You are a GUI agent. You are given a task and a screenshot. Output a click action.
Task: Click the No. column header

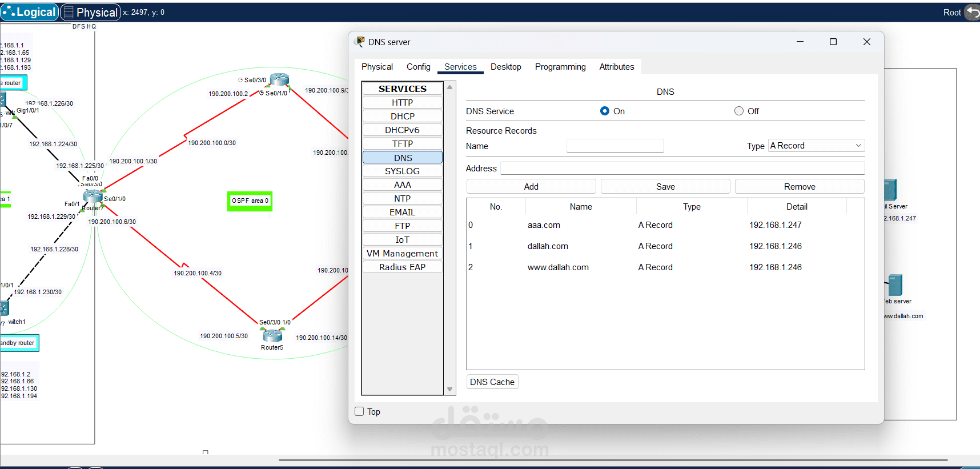point(496,207)
